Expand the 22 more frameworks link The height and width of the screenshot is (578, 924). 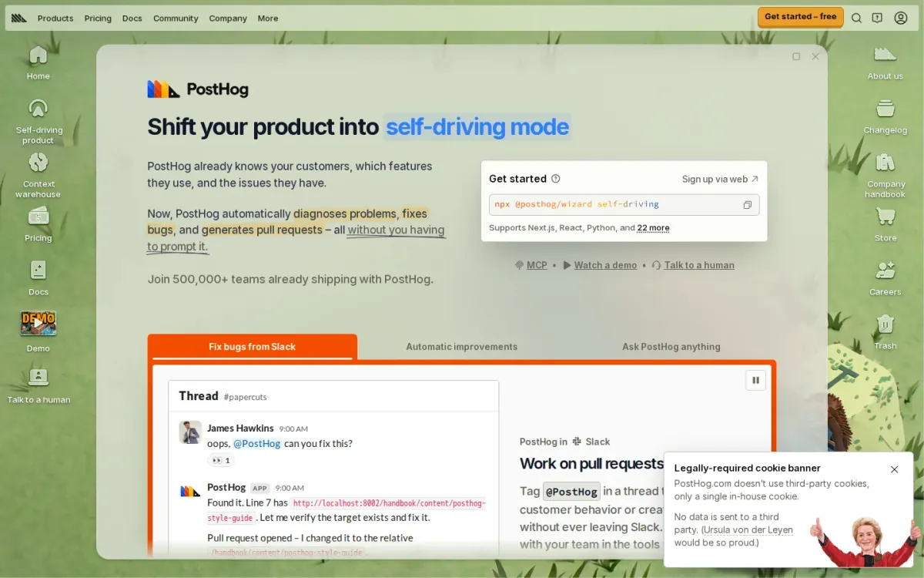coord(653,228)
